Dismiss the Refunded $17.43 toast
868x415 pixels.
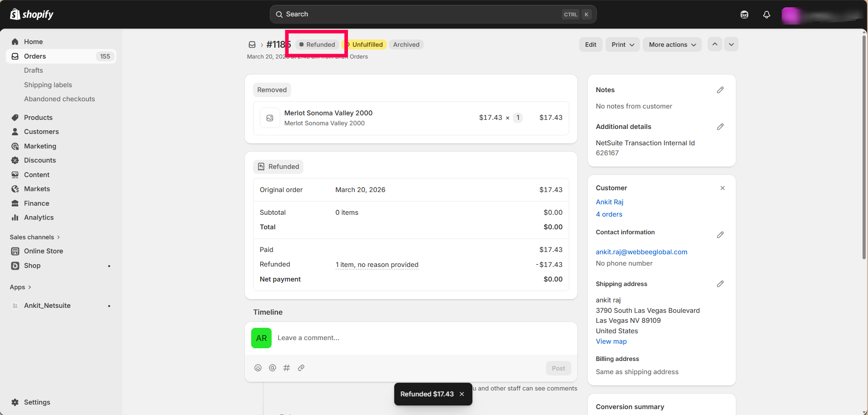[x=462, y=394]
